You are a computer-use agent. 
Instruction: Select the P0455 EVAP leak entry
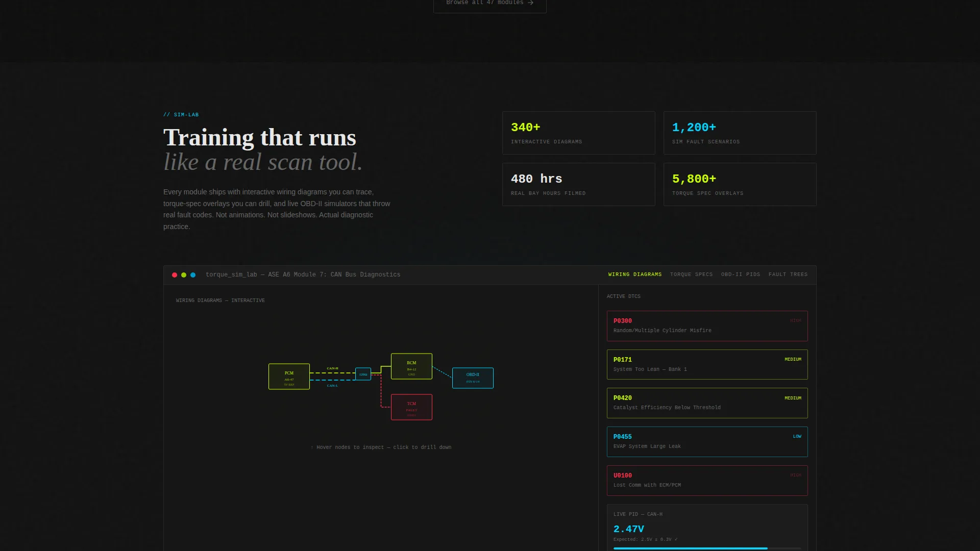707,442
